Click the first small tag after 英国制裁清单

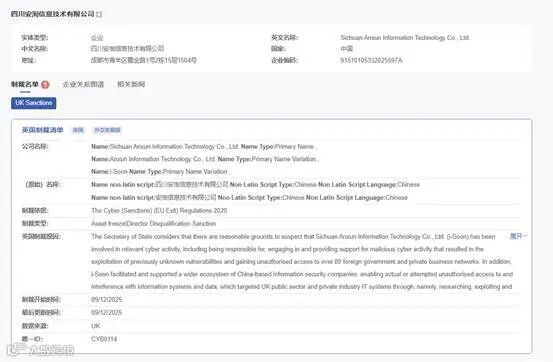pyautogui.click(x=78, y=130)
